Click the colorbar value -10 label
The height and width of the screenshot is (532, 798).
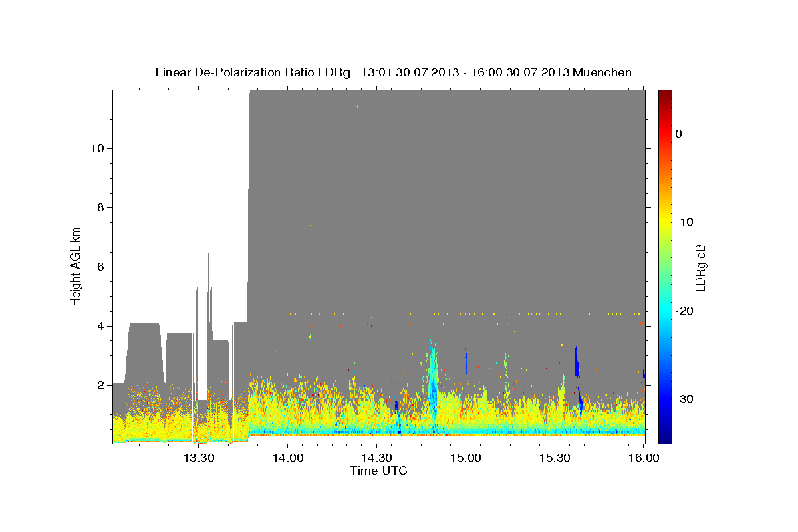coord(686,222)
